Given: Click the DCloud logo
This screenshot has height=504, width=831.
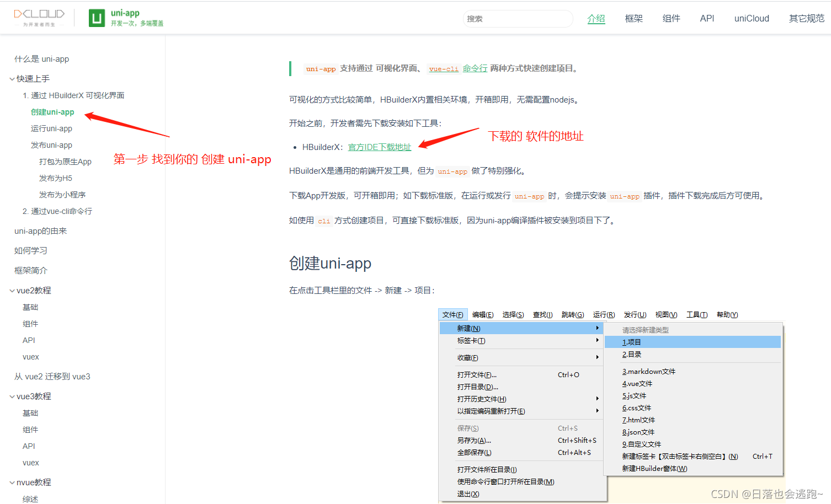Looking at the screenshot, I should point(39,17).
